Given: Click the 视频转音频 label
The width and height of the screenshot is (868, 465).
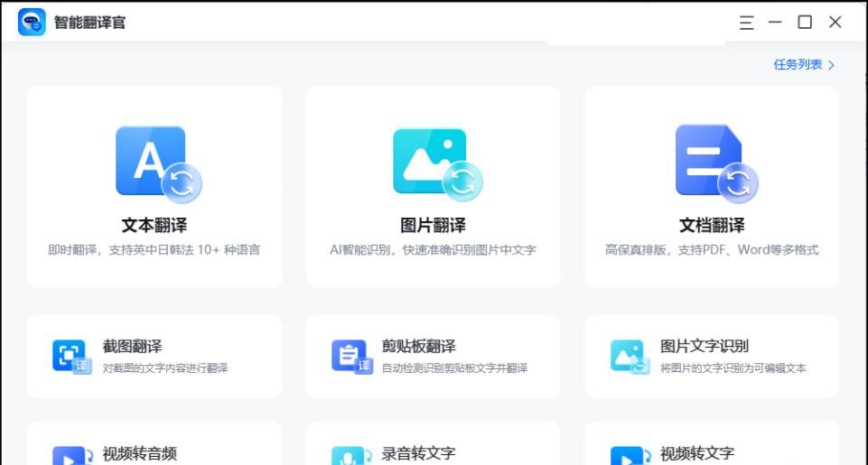Looking at the screenshot, I should [x=139, y=454].
